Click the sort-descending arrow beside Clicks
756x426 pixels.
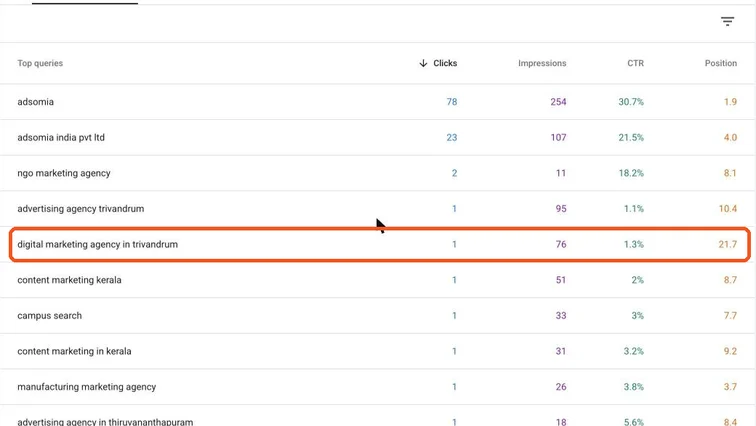pyautogui.click(x=423, y=63)
